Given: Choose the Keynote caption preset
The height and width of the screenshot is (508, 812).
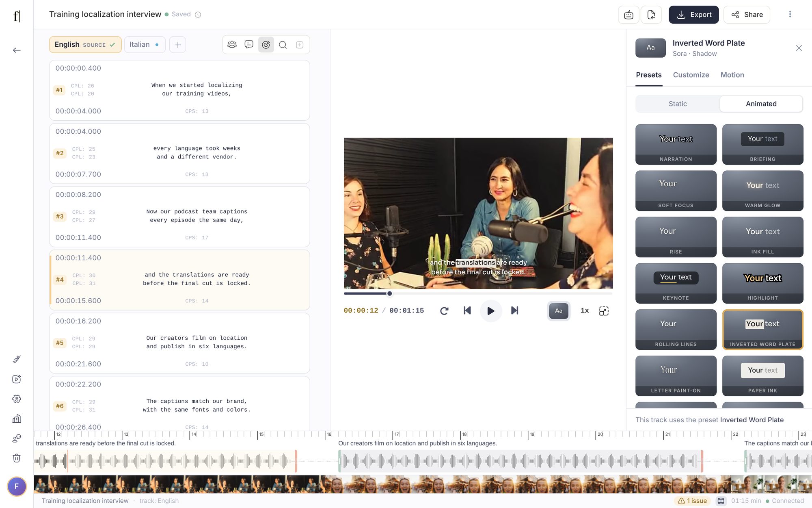Looking at the screenshot, I should 676,284.
